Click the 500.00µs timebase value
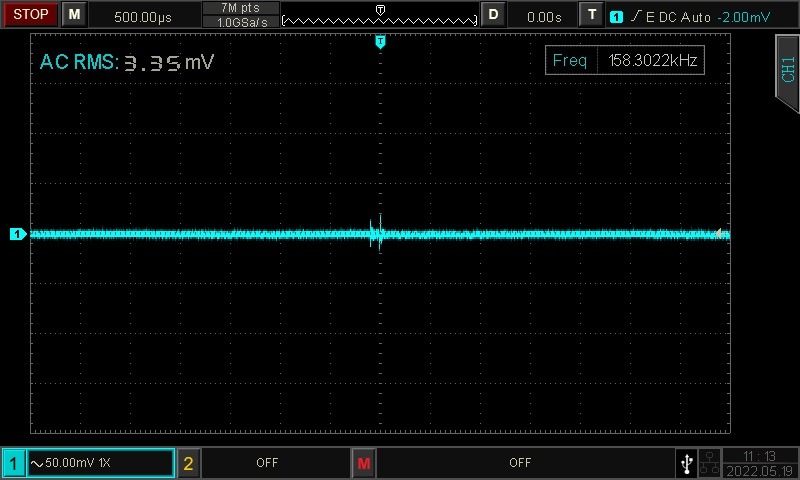 click(x=143, y=17)
